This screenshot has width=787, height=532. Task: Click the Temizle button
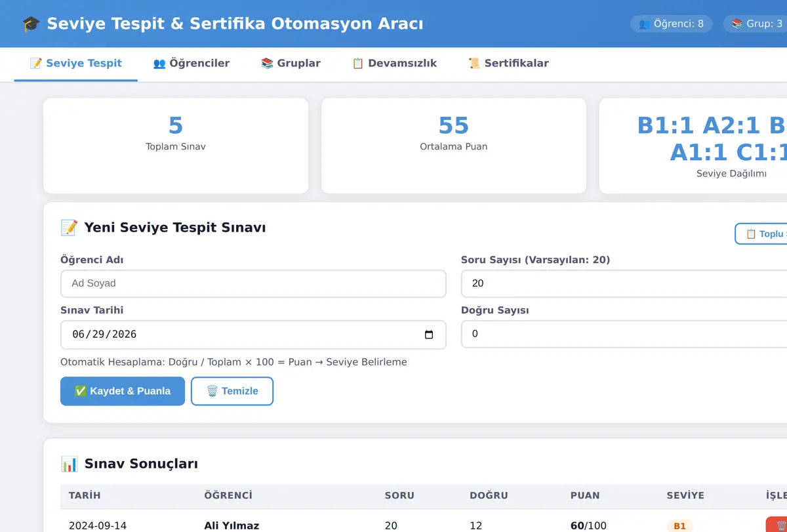(232, 391)
